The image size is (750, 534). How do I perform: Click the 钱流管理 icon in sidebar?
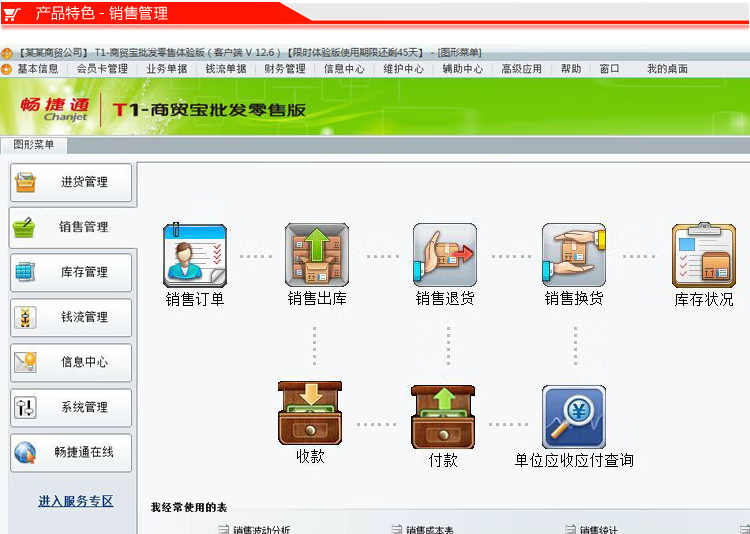[25, 317]
